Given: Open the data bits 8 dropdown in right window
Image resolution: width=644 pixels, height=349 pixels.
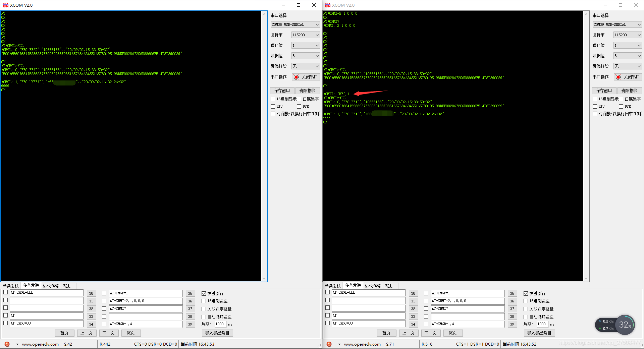Looking at the screenshot, I should [628, 56].
